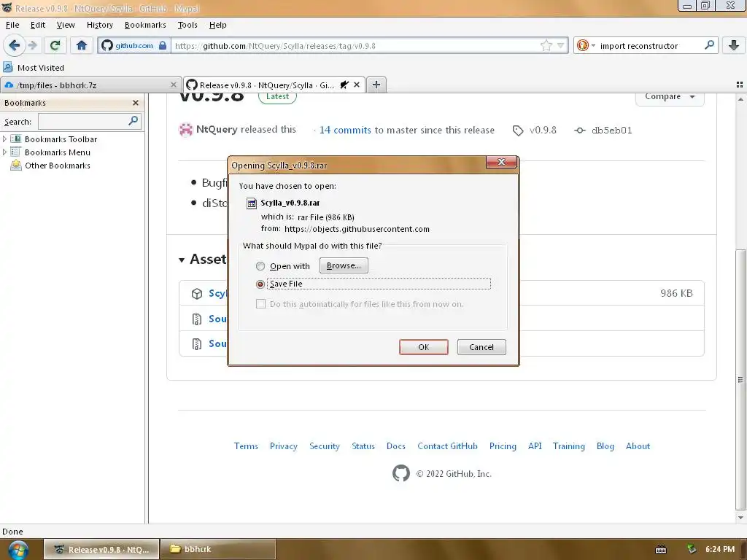Click the Forward arrow button
The image size is (747, 560).
[32, 46]
